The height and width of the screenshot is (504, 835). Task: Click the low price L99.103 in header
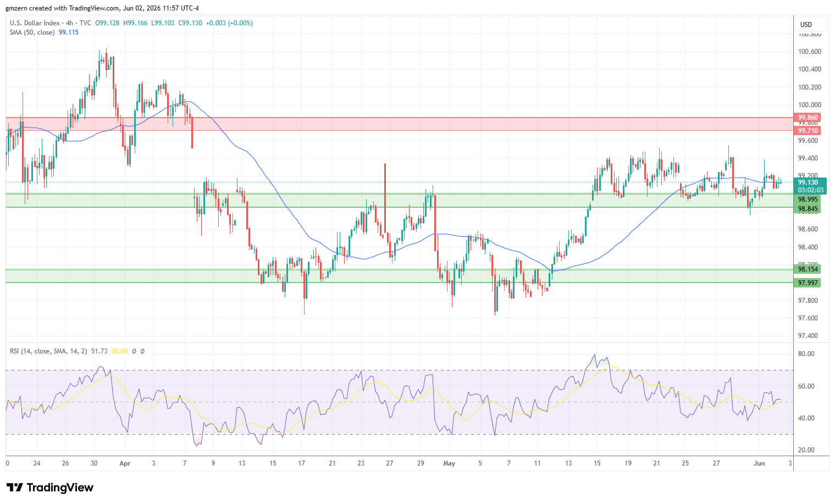coord(163,23)
